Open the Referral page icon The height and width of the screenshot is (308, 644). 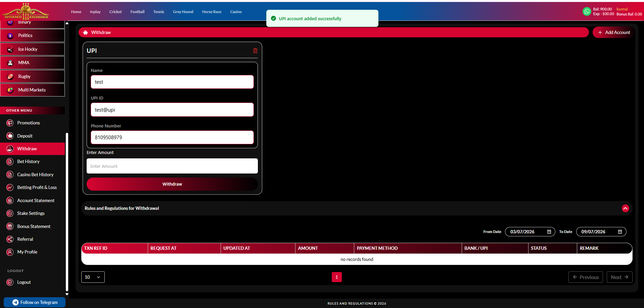pyautogui.click(x=10, y=239)
